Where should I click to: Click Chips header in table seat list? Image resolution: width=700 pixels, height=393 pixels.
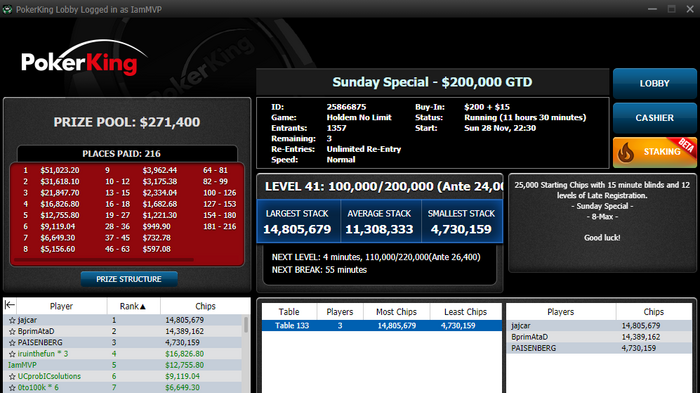[654, 312]
